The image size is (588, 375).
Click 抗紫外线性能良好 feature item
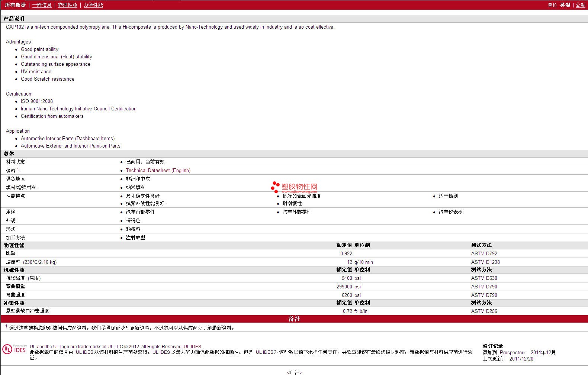point(145,203)
